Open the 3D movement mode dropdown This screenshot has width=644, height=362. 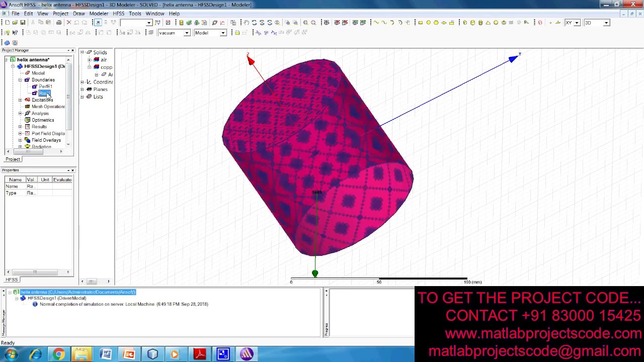click(x=606, y=23)
